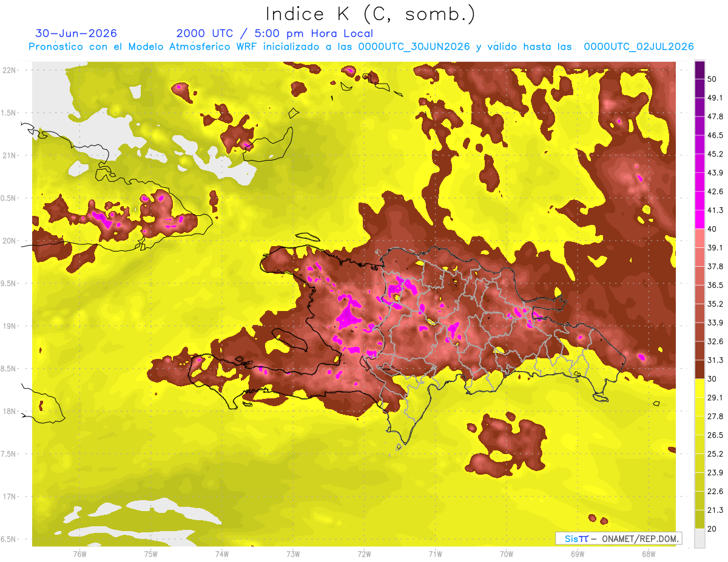The height and width of the screenshot is (562, 728).
Task: Click the "75W" longitude label
Action: click(151, 554)
